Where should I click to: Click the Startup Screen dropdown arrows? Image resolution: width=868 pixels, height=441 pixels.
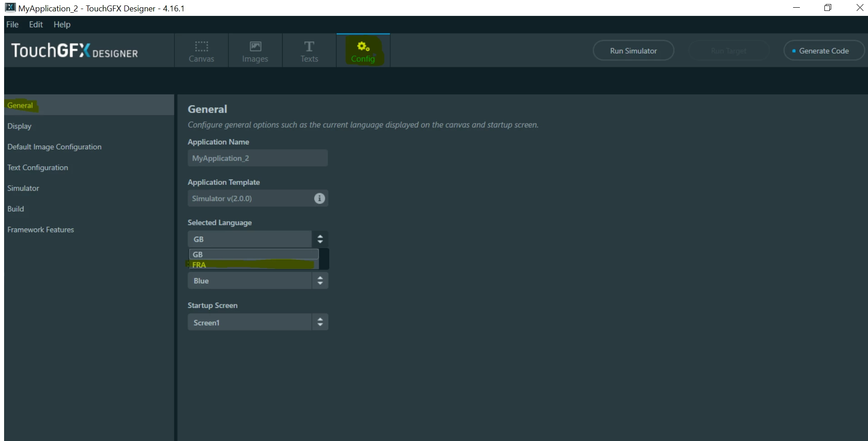coord(320,322)
